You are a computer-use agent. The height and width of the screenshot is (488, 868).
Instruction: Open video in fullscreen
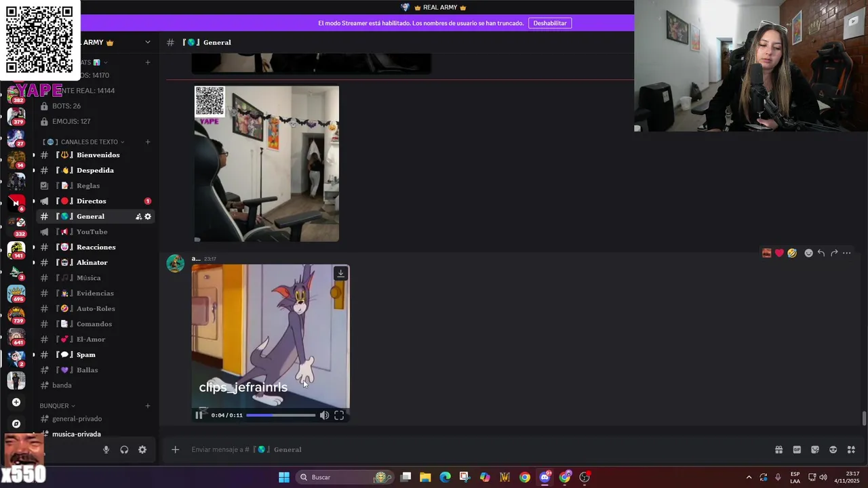(339, 415)
